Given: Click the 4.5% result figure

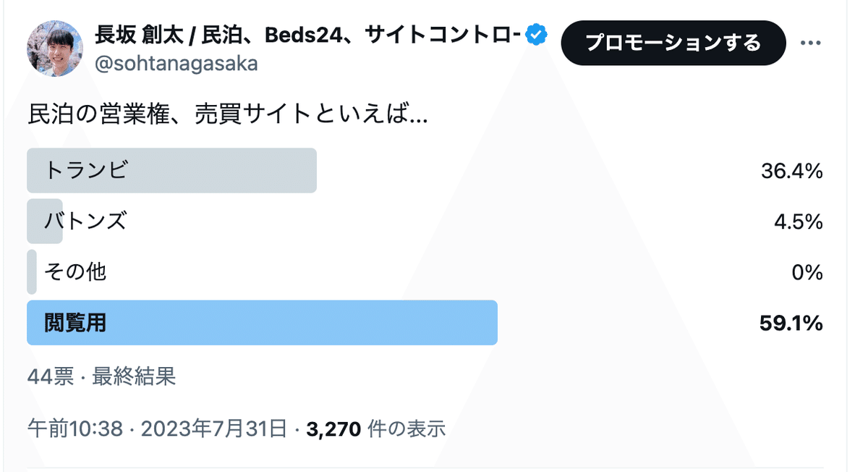Looking at the screenshot, I should tap(798, 222).
